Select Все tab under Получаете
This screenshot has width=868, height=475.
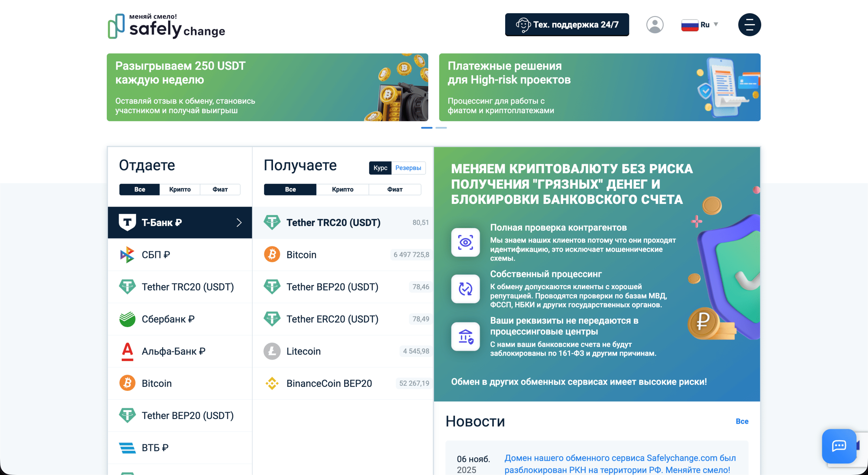(290, 189)
